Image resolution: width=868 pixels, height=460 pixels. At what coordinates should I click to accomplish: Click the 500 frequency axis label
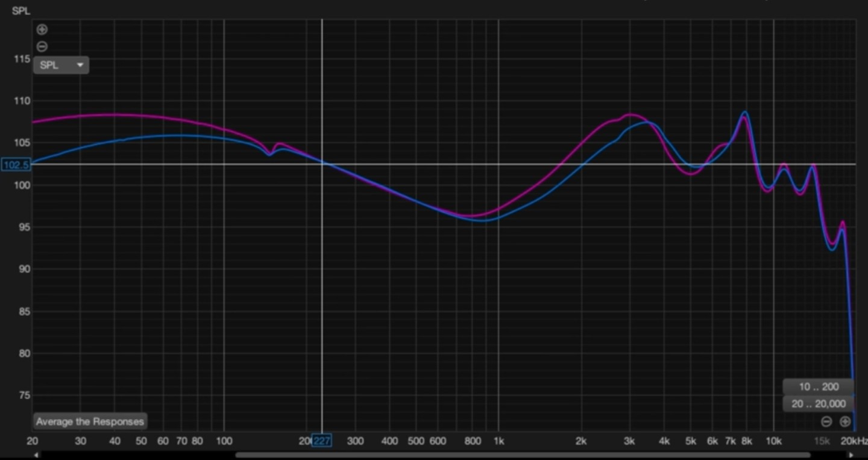(416, 441)
